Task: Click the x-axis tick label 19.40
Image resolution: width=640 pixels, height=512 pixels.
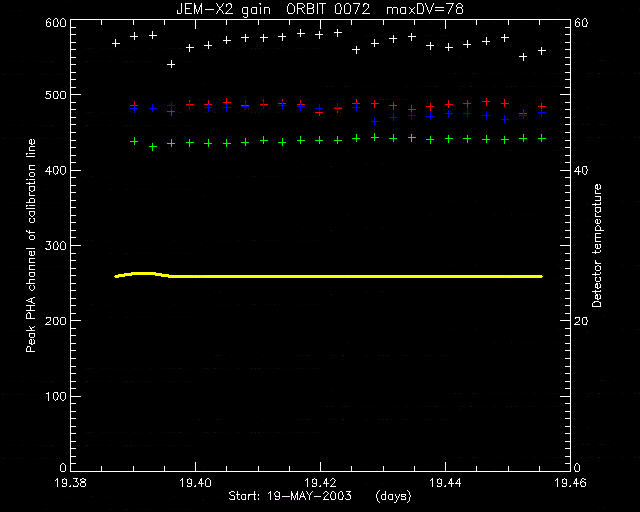Action: (x=196, y=483)
